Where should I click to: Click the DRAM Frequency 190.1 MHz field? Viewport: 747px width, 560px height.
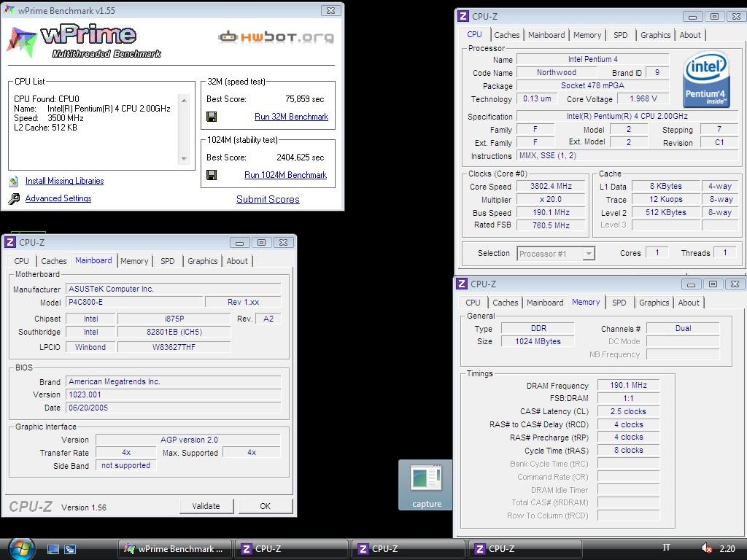[x=628, y=385]
